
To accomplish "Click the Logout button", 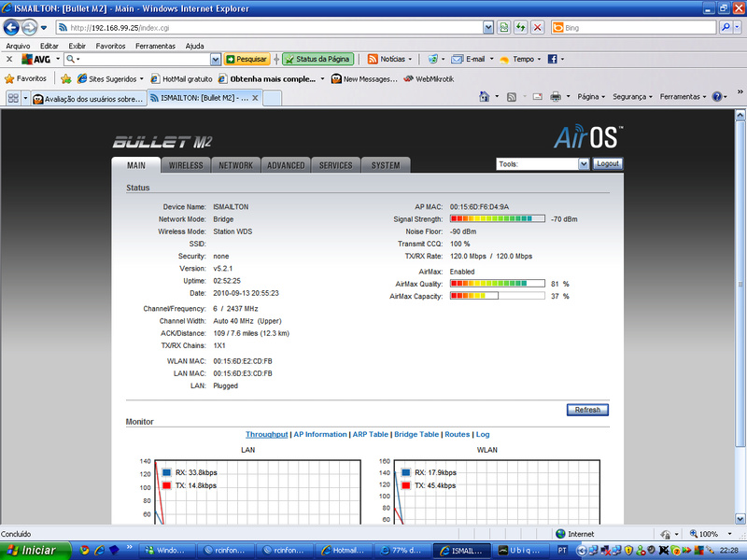I will click(x=608, y=163).
